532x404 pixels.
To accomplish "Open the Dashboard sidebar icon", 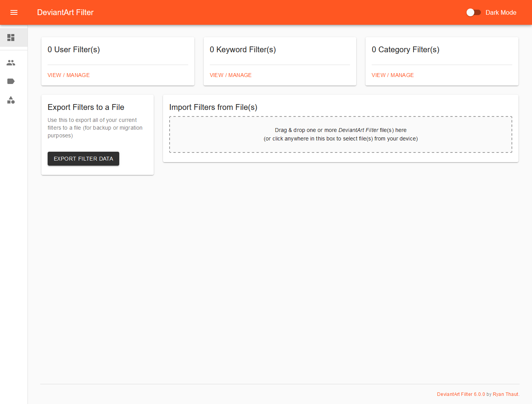I will click(x=11, y=38).
